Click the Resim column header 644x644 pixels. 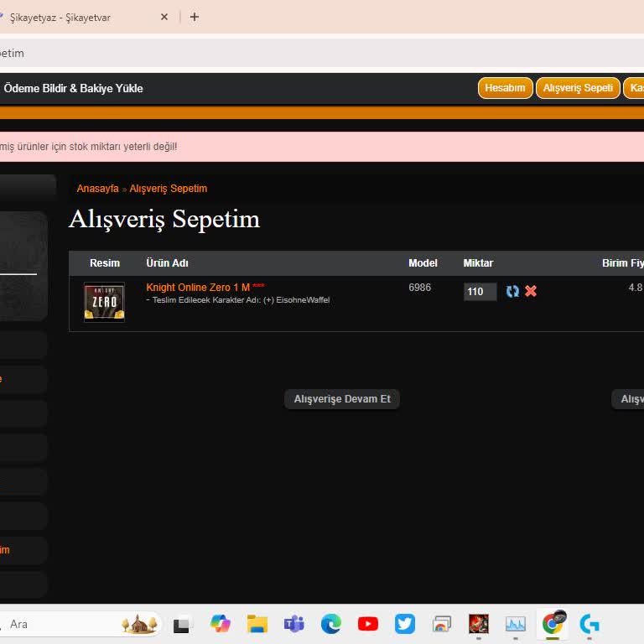click(x=105, y=263)
